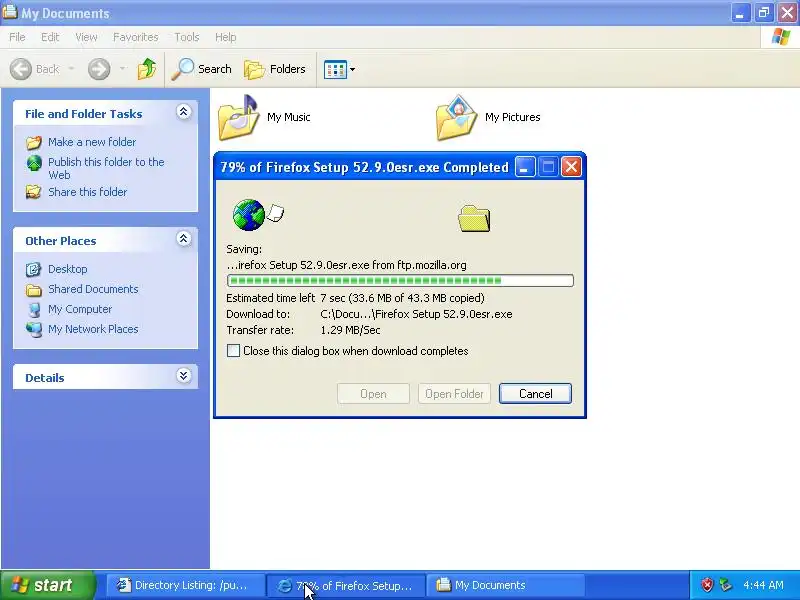Click the My Network Places icon
This screenshot has height=600, width=800.
(34, 330)
